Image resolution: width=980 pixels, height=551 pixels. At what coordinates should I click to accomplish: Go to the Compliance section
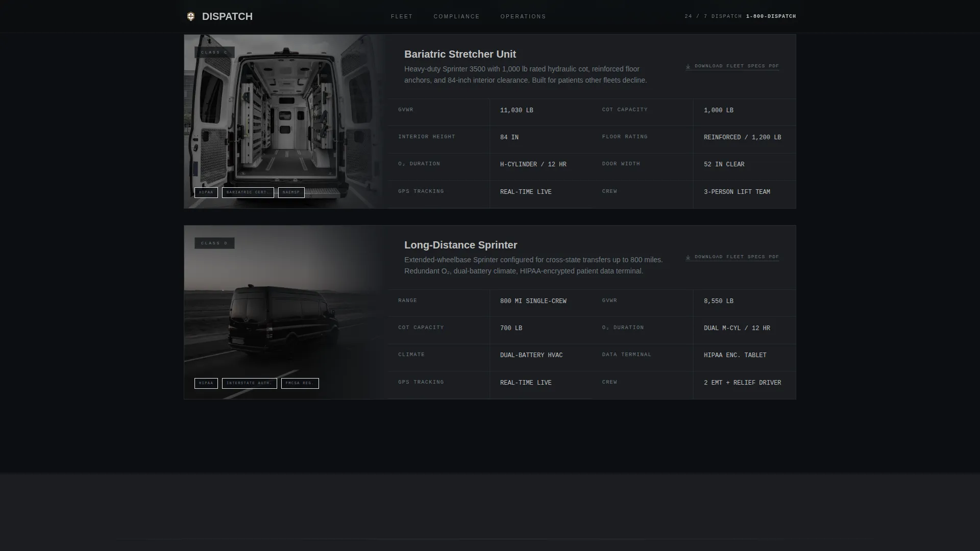pos(456,16)
